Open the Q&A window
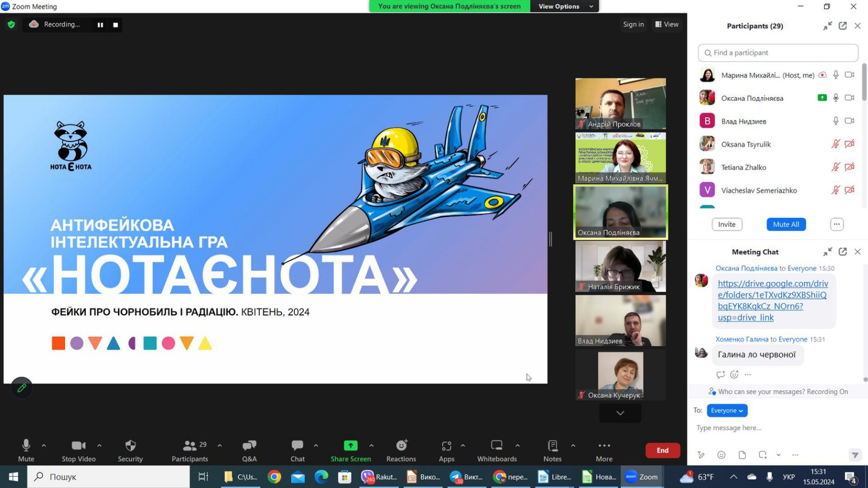 click(249, 450)
